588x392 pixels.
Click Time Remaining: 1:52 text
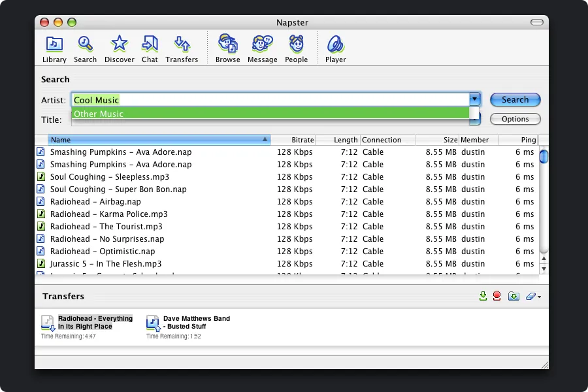[x=173, y=336]
